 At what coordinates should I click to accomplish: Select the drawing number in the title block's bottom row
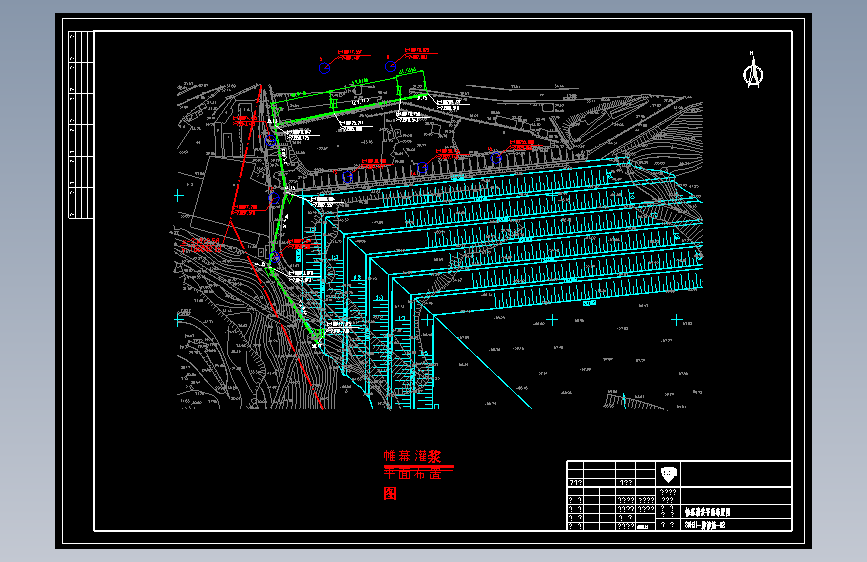click(705, 525)
